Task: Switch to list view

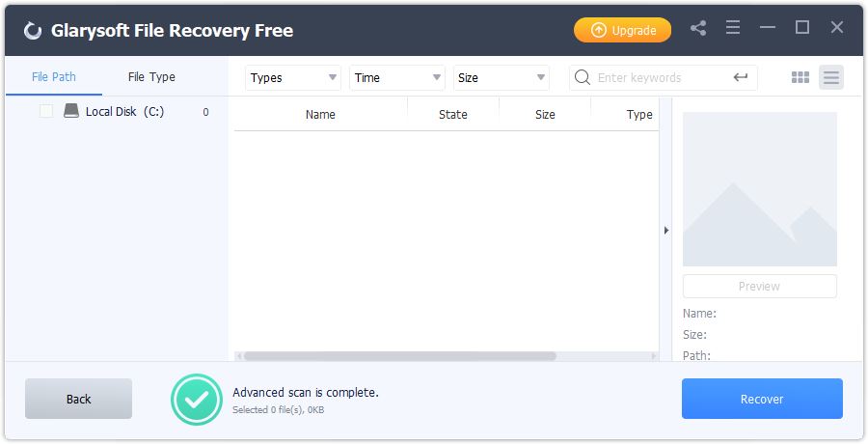Action: coord(831,77)
